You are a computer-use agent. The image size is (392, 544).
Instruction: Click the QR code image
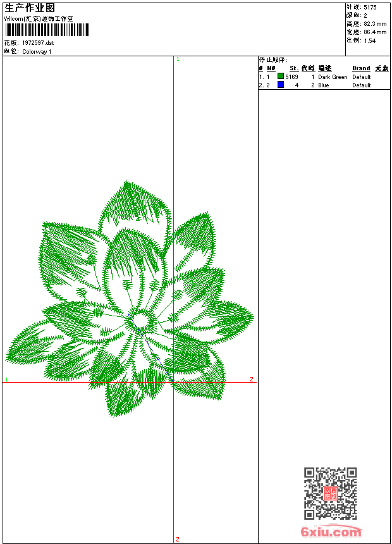pos(330,493)
